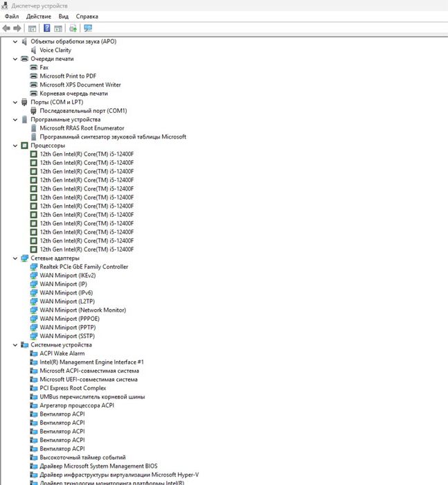The image size is (448, 485).
Task: Click the Update driver toolbar icon
Action: 73,28
